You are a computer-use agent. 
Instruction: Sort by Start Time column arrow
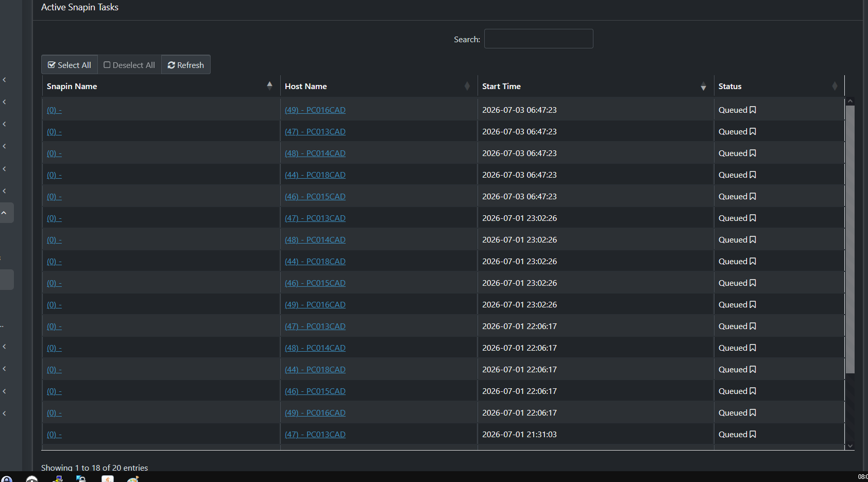coord(703,87)
